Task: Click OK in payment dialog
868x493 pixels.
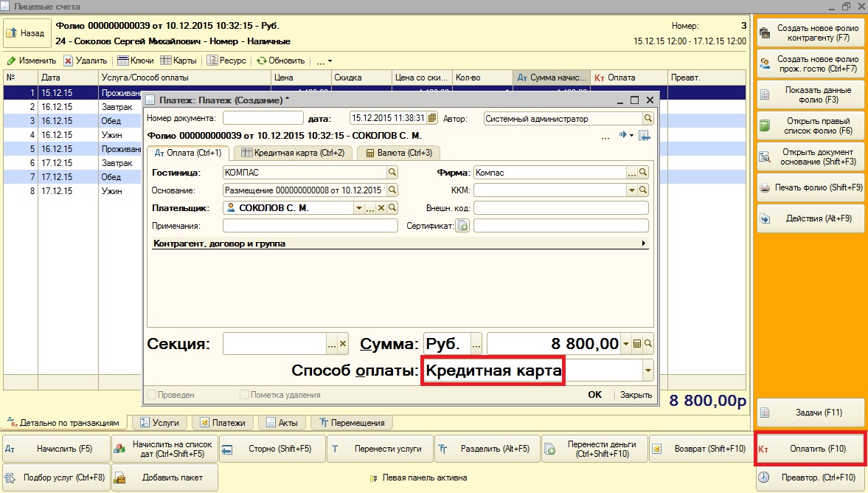Action: [595, 394]
